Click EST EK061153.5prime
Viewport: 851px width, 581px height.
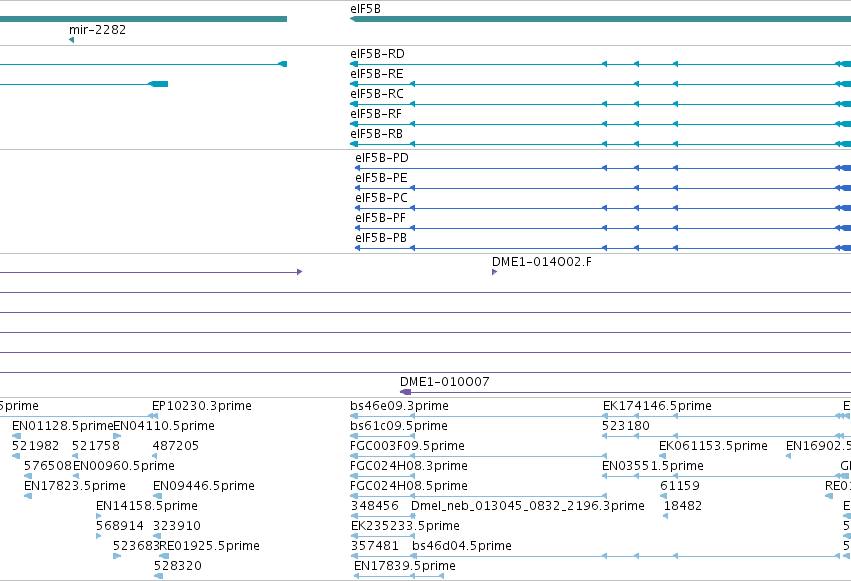click(x=713, y=446)
